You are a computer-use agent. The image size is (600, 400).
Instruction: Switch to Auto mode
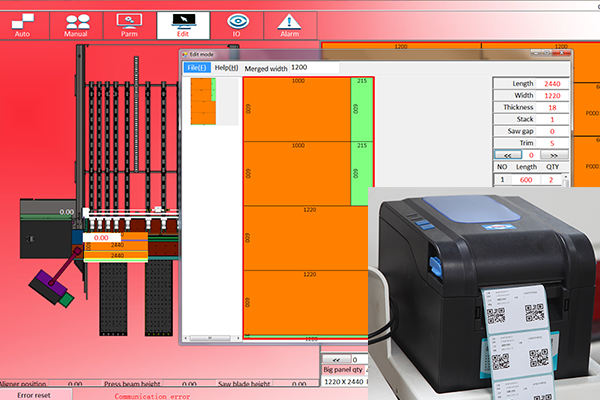tap(23, 21)
